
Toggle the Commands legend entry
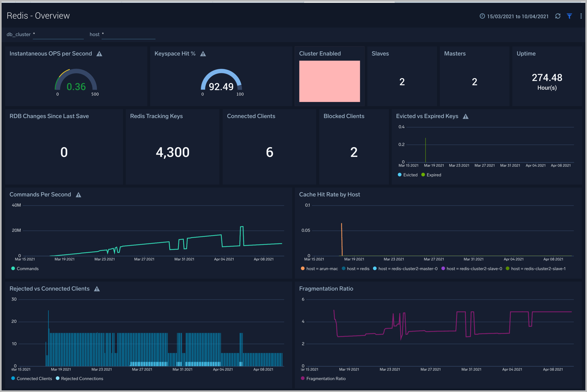point(25,268)
